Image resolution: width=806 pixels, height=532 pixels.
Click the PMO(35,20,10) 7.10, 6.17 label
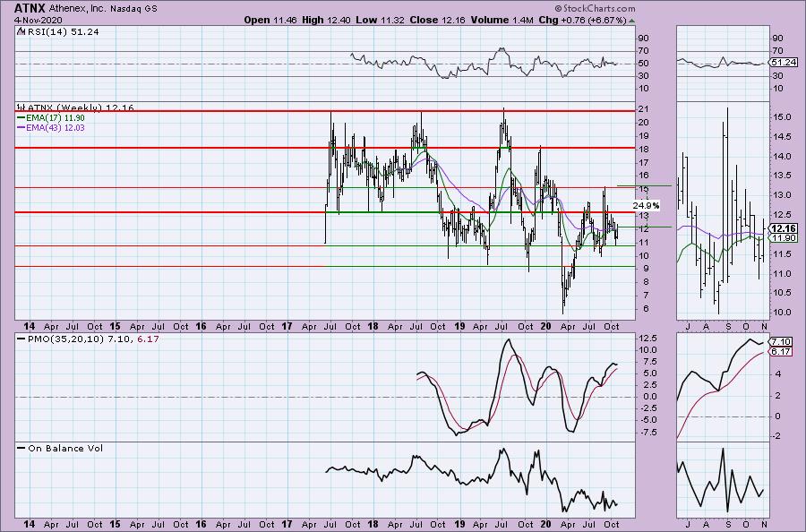tap(93, 339)
